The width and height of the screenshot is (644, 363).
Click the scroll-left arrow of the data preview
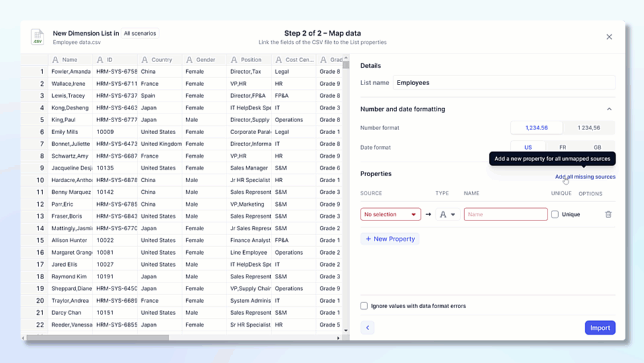point(23,338)
